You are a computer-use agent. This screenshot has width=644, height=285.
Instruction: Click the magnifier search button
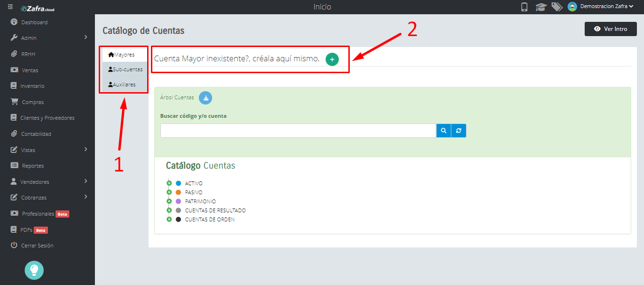click(x=444, y=131)
